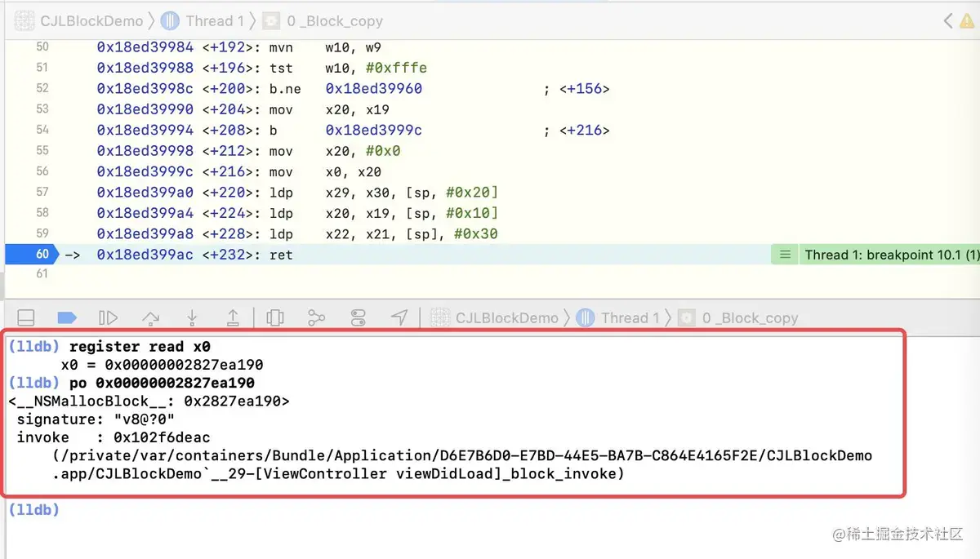Click gutter line number 50
The height and width of the screenshot is (559, 980).
[x=42, y=47]
